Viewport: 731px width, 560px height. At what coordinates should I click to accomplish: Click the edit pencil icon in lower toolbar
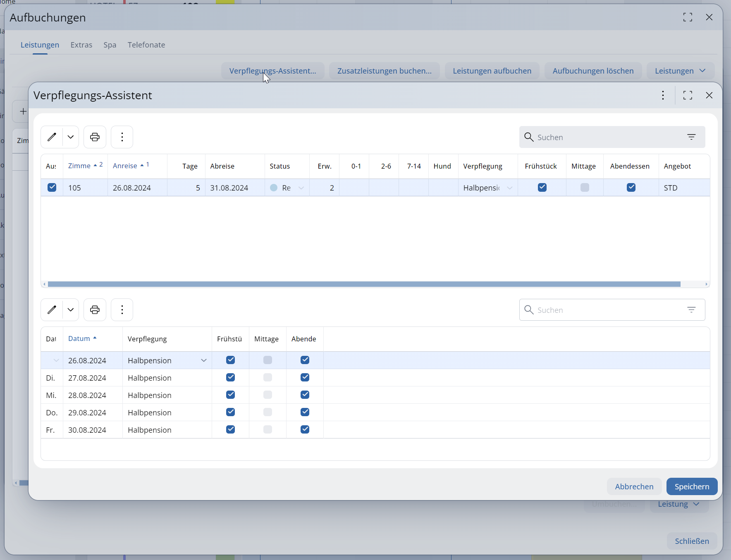point(52,310)
